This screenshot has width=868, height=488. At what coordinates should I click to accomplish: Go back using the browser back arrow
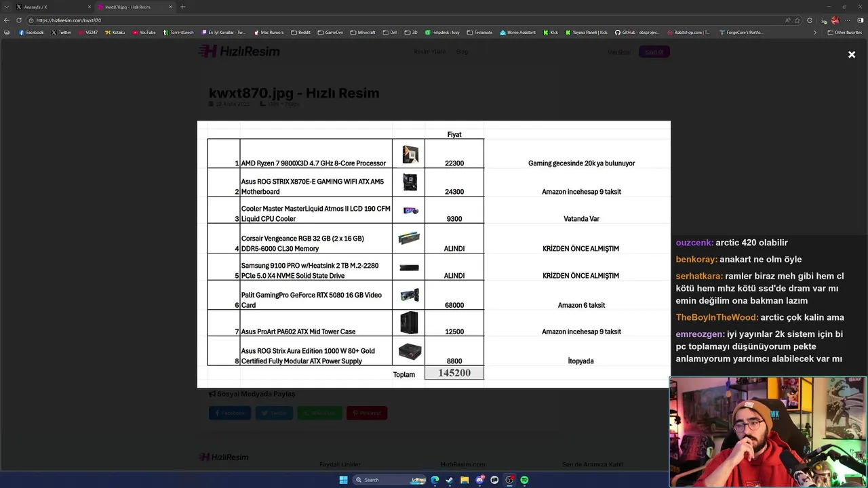(x=7, y=20)
